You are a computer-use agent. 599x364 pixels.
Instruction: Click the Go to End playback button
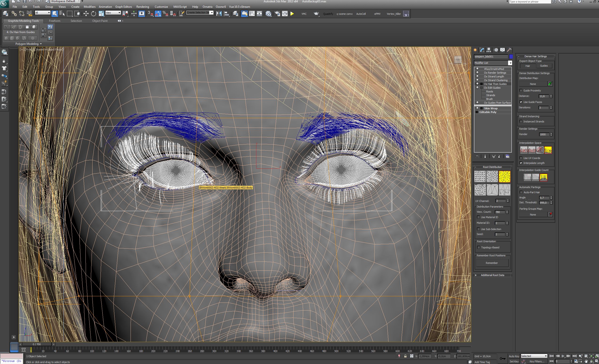point(574,356)
